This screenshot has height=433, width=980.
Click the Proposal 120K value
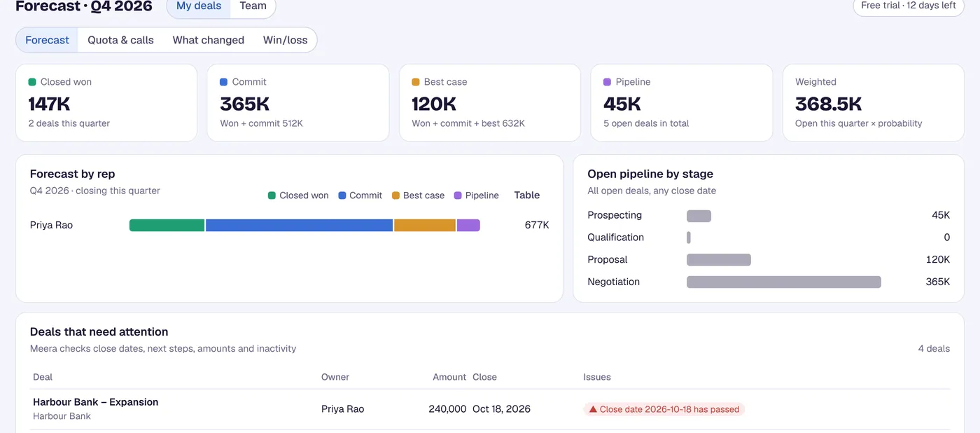pos(937,259)
